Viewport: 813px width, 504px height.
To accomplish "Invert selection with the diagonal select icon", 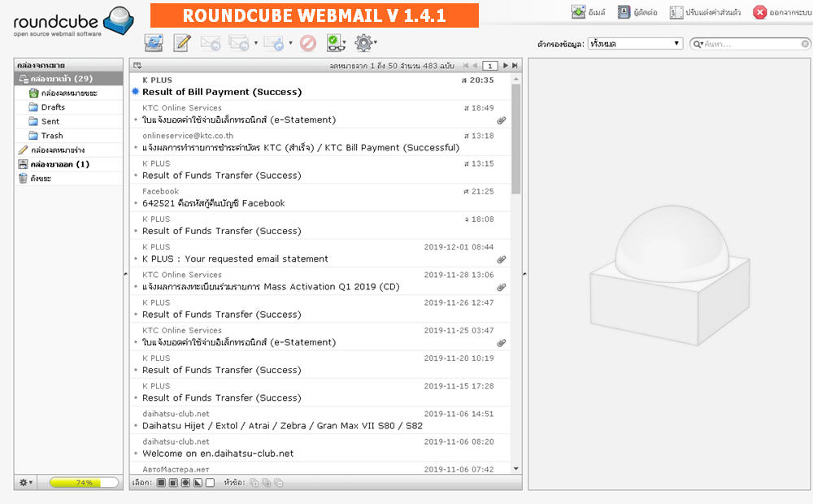I will (198, 483).
